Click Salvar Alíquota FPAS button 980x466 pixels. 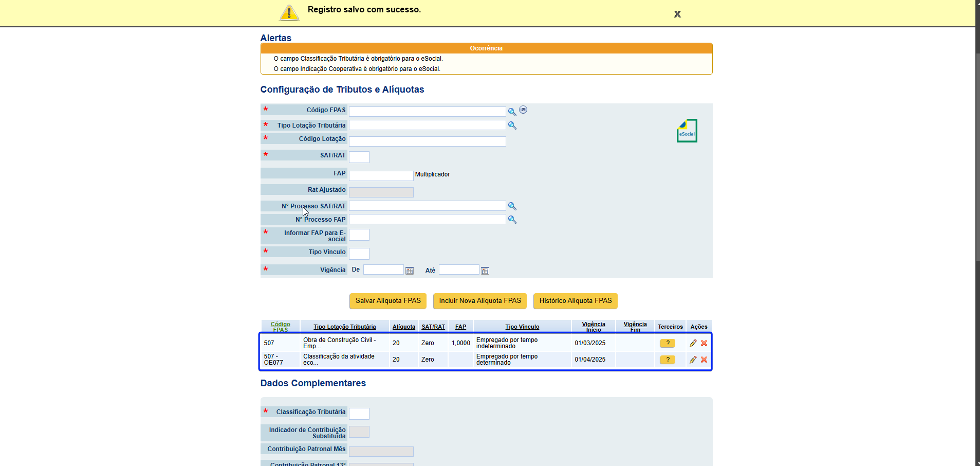click(388, 301)
